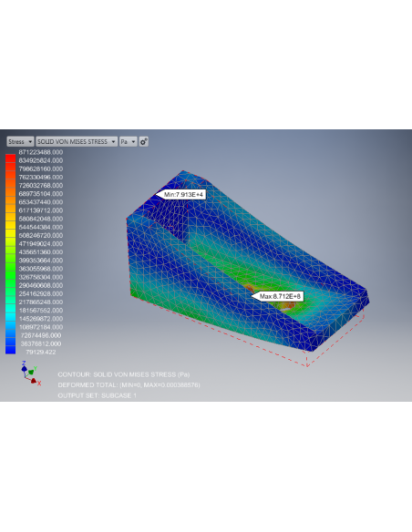412x532 pixels.
Task: Click the yellow legend band beside 544544384.000
Action: (x=11, y=225)
